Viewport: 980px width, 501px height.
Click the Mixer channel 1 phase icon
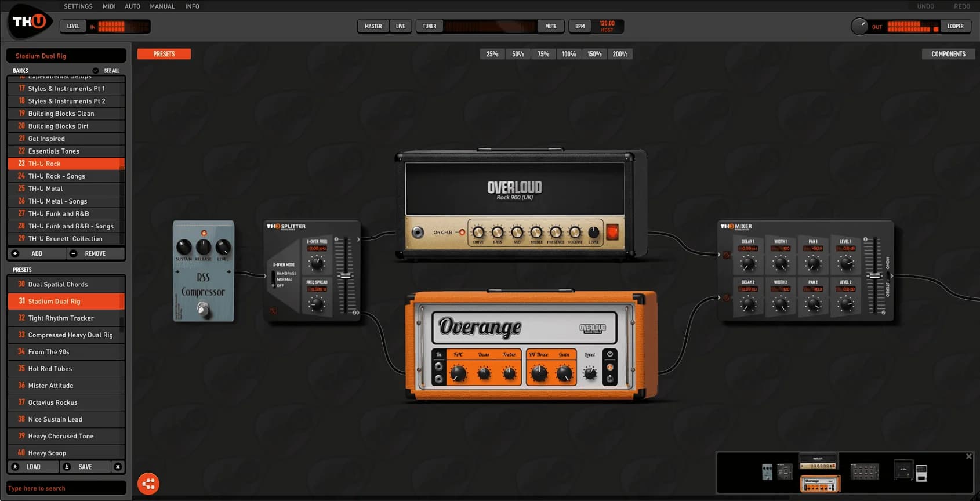(x=727, y=255)
